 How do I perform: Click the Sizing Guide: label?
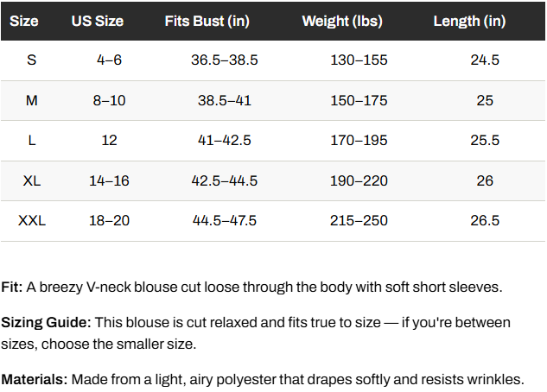tap(46, 323)
